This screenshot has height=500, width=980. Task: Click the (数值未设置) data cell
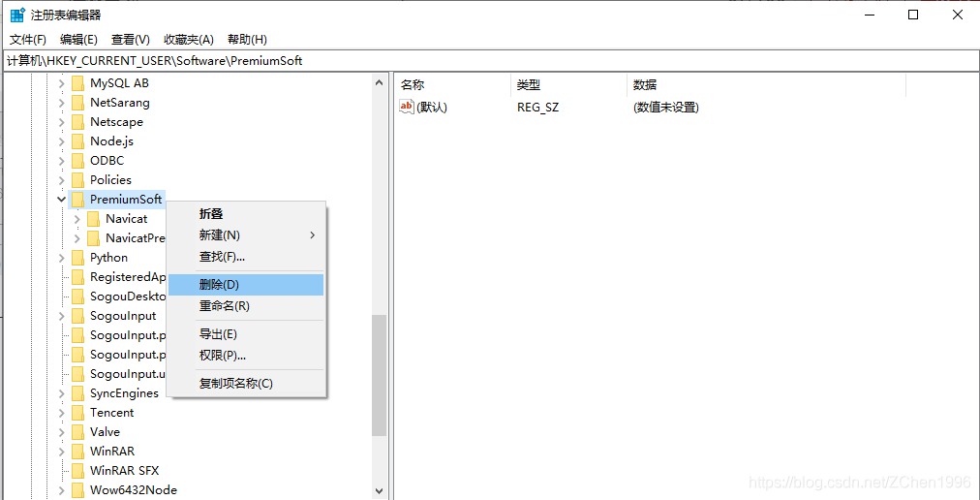[x=665, y=108]
